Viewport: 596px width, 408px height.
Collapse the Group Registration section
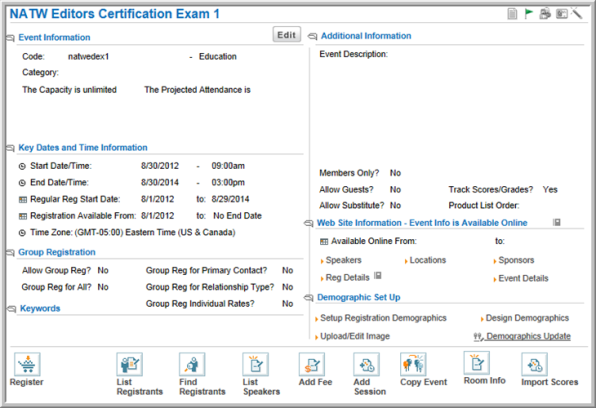tap(11, 253)
